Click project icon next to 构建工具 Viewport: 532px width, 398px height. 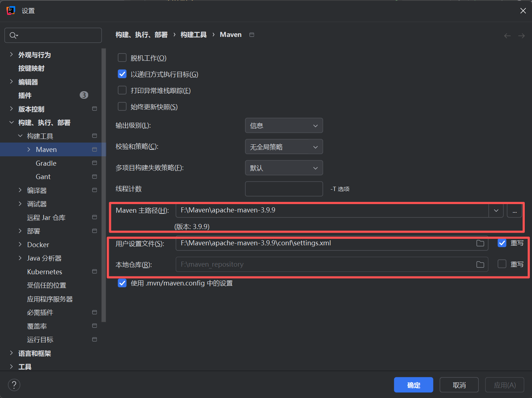pyautogui.click(x=95, y=136)
